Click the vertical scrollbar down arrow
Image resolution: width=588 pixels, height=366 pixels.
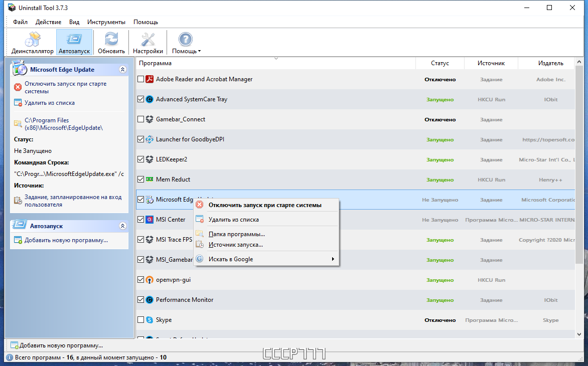coord(579,334)
